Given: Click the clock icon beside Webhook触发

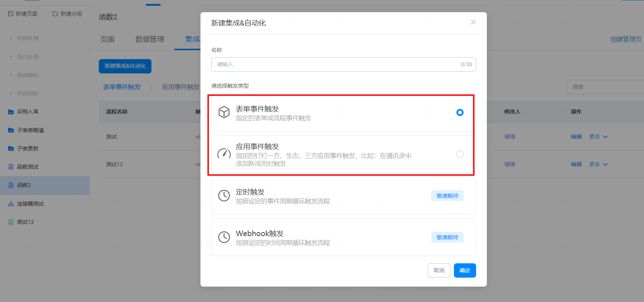Looking at the screenshot, I should click(224, 237).
